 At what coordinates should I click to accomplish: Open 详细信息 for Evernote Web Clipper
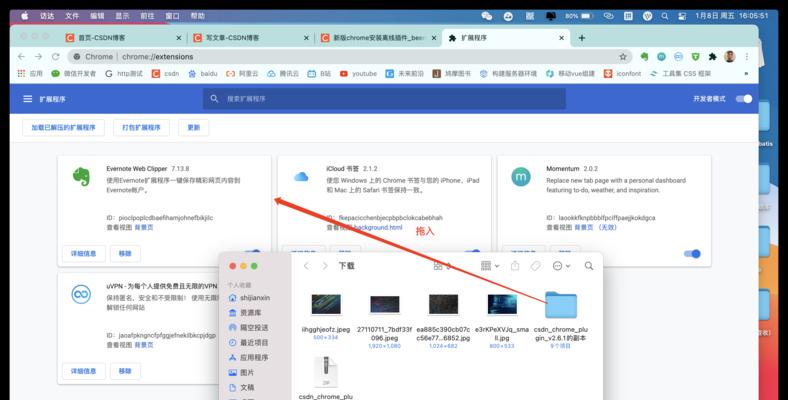tap(83, 254)
